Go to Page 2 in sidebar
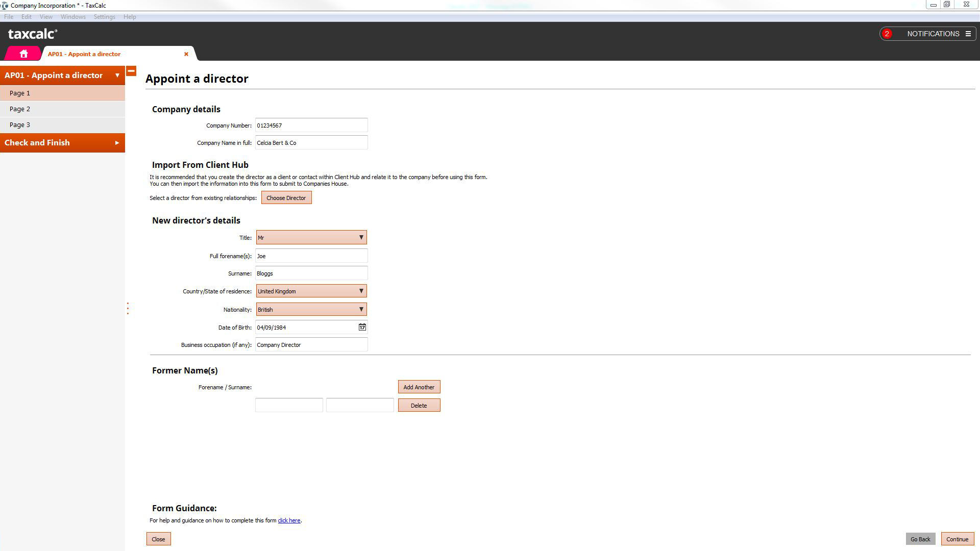This screenshot has width=980, height=551. (x=20, y=109)
